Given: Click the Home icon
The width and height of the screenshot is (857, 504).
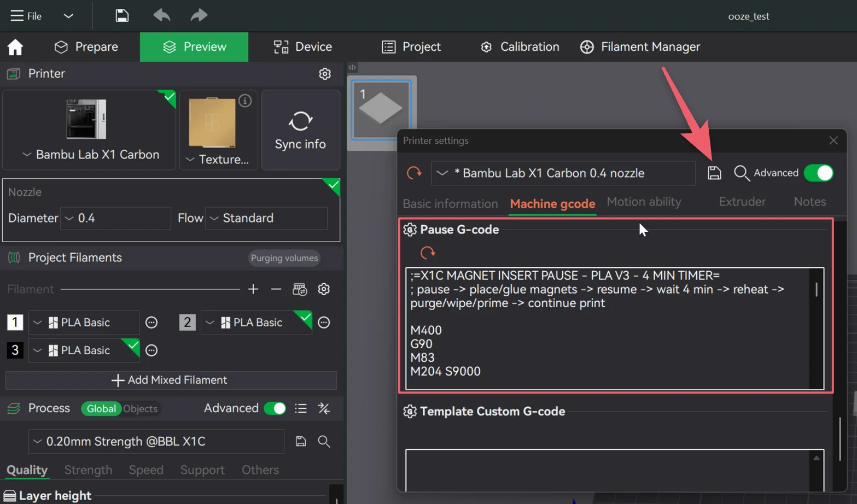Looking at the screenshot, I should point(15,47).
